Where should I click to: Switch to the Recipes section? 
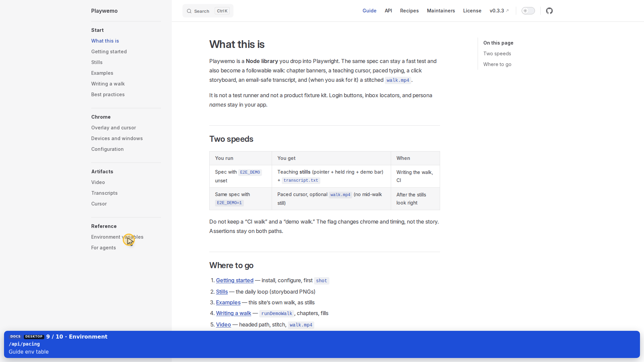pos(409,11)
